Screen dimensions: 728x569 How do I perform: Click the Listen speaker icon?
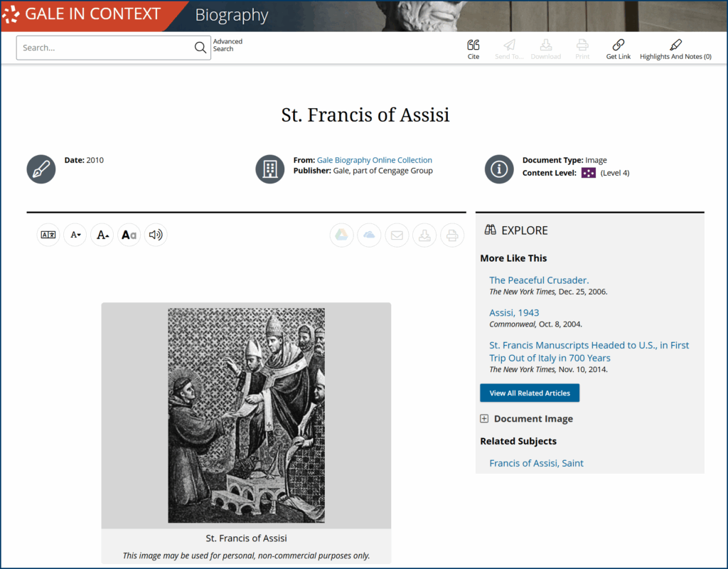tap(156, 235)
